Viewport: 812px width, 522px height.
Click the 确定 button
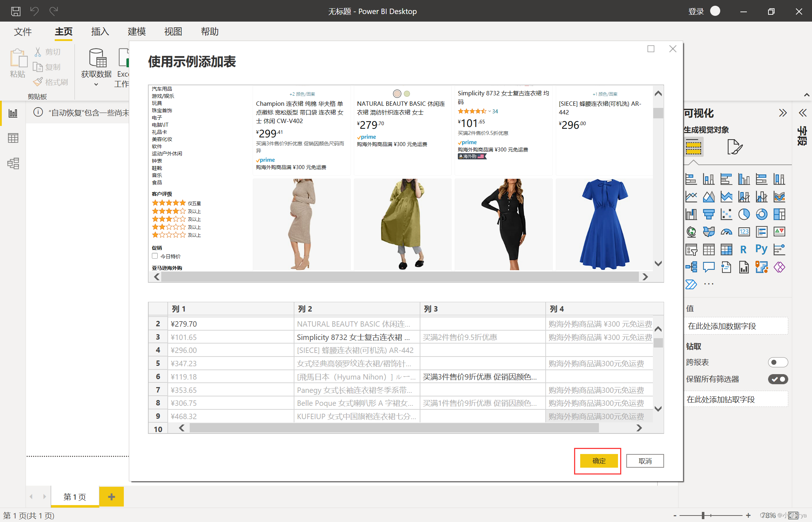coord(599,461)
